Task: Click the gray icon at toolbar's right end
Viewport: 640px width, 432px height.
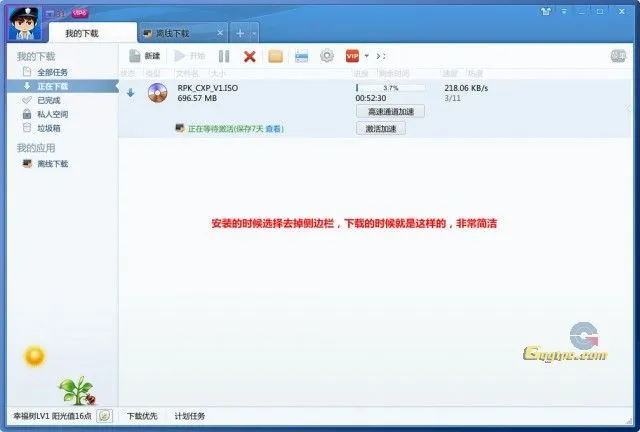Action: click(618, 56)
